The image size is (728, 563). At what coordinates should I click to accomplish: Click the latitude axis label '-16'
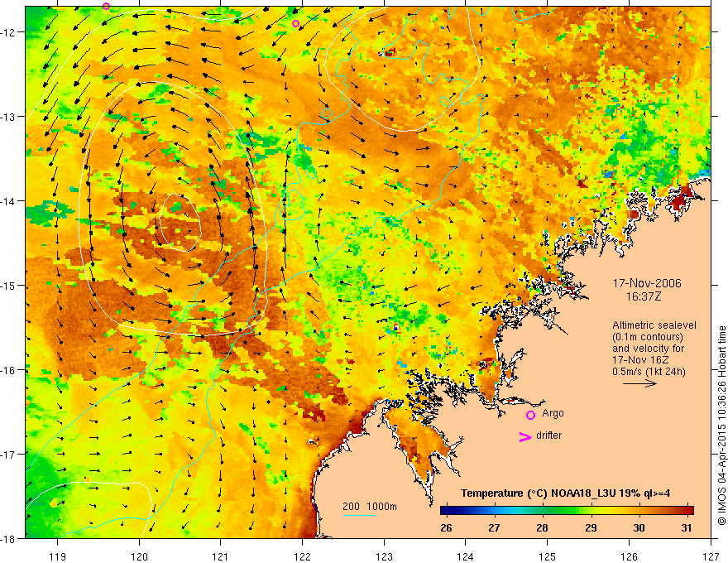tap(9, 370)
